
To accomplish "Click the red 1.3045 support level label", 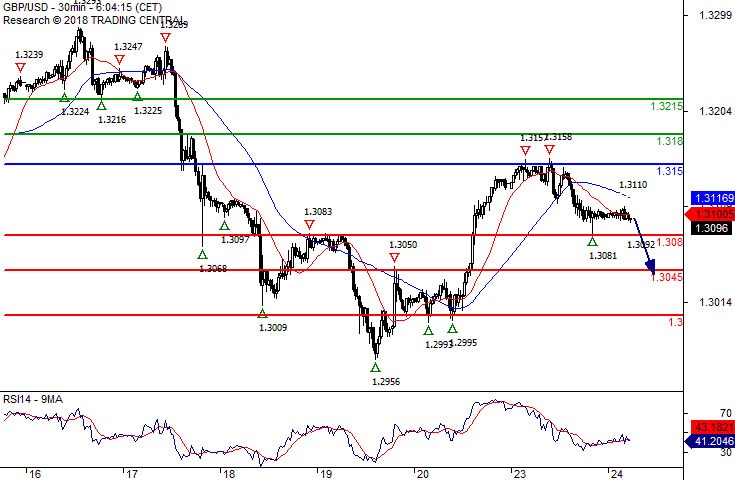I will click(667, 277).
